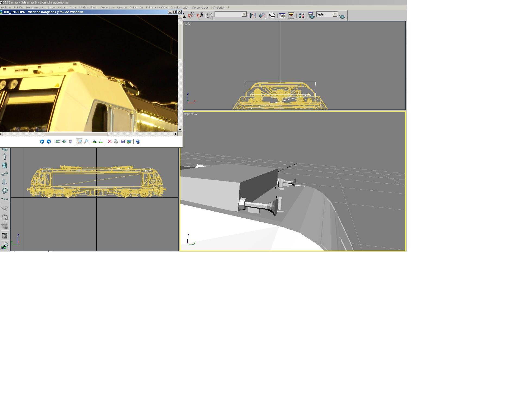Expand the Vista render type dropdown

coord(335,14)
